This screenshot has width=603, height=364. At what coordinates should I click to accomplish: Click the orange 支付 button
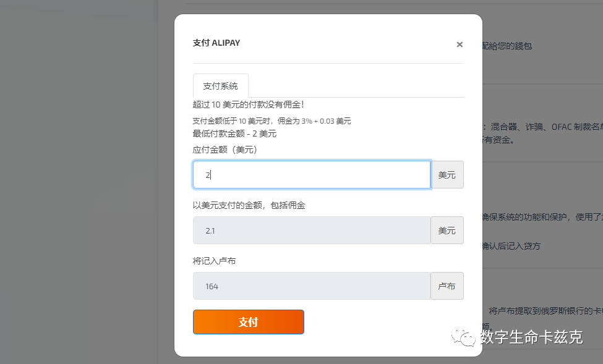click(x=249, y=322)
